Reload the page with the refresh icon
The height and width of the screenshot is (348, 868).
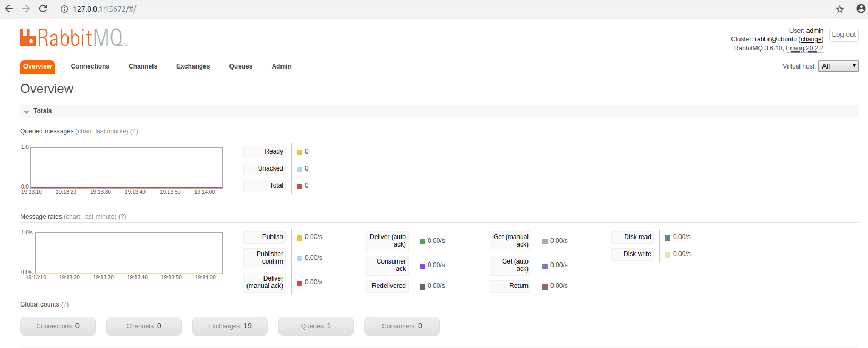pyautogui.click(x=43, y=9)
